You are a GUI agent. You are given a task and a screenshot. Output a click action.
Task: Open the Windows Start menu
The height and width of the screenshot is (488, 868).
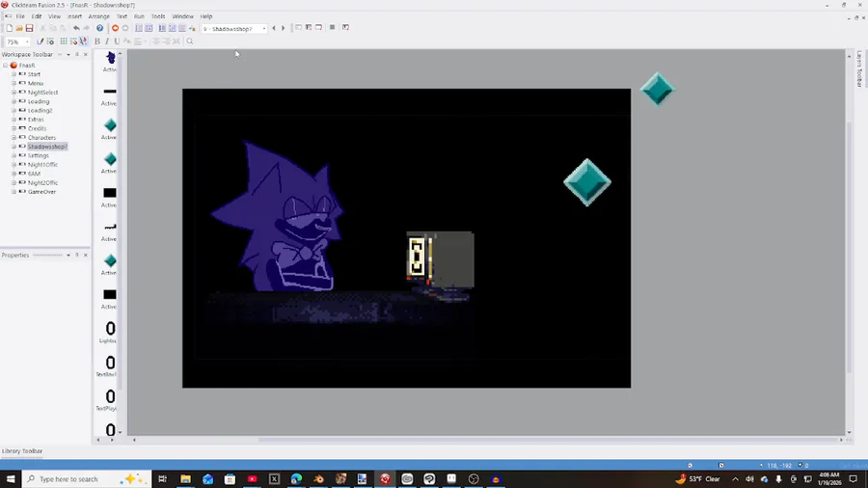pos(11,479)
